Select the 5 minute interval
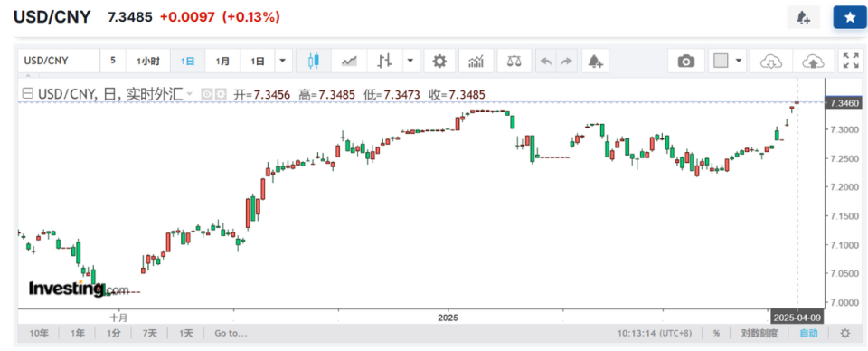The image size is (868, 351). (113, 61)
